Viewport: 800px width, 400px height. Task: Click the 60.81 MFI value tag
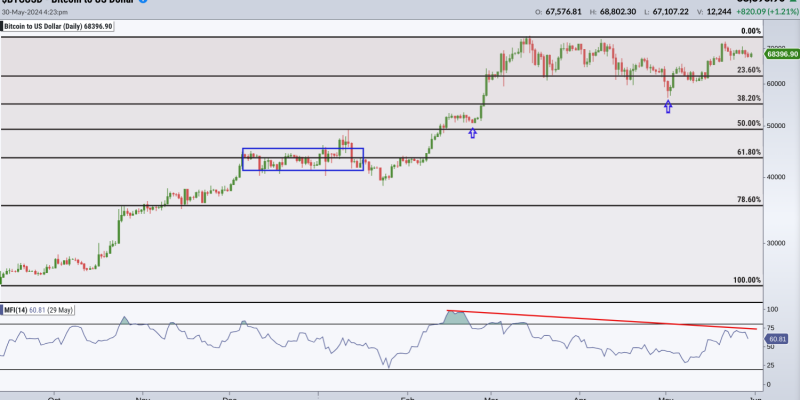[x=777, y=339]
